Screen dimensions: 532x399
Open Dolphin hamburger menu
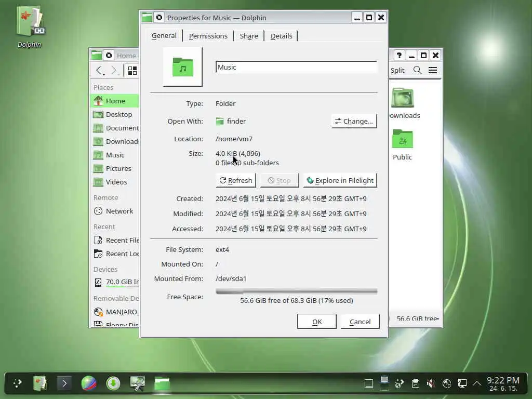(433, 70)
